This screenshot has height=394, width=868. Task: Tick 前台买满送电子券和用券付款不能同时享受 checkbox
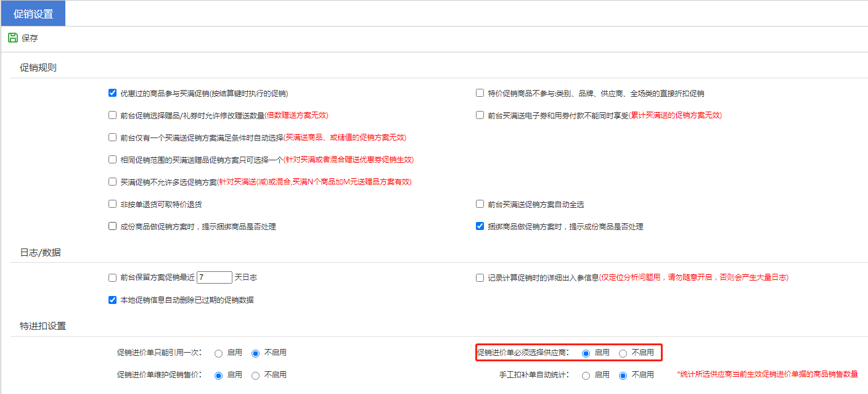(480, 115)
